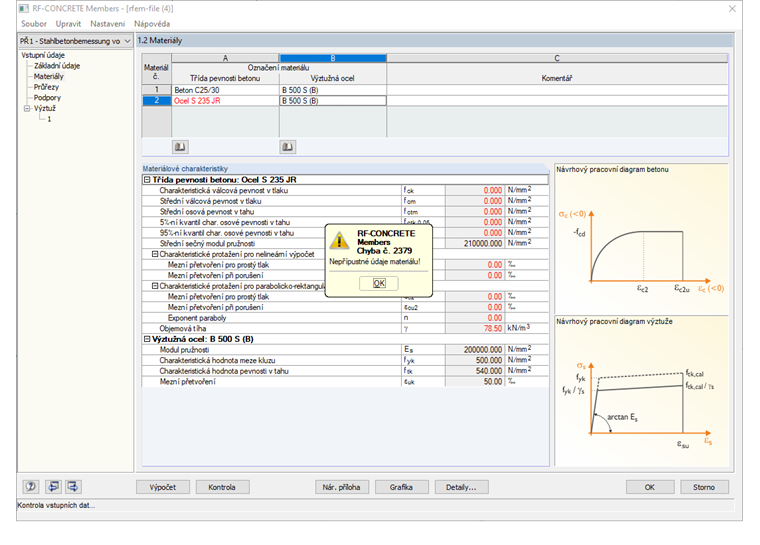This screenshot has width=760, height=545.
Task: Open the Nápověda menu
Action: (152, 24)
